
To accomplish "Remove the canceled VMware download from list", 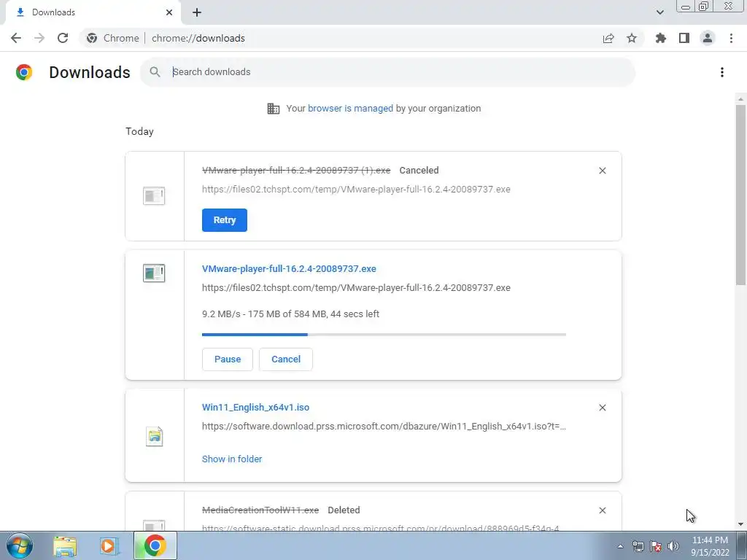I will pyautogui.click(x=602, y=171).
